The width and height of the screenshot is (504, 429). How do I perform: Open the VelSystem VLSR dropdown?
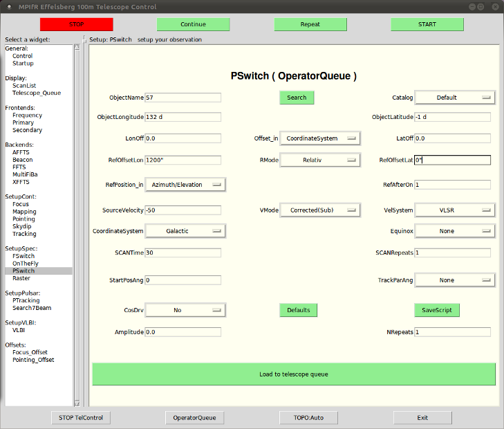[x=455, y=210]
